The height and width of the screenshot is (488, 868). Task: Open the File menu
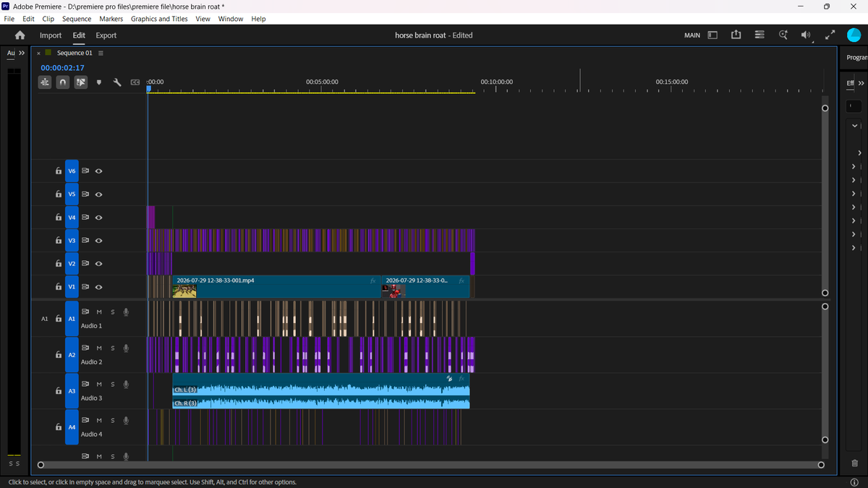pyautogui.click(x=9, y=19)
